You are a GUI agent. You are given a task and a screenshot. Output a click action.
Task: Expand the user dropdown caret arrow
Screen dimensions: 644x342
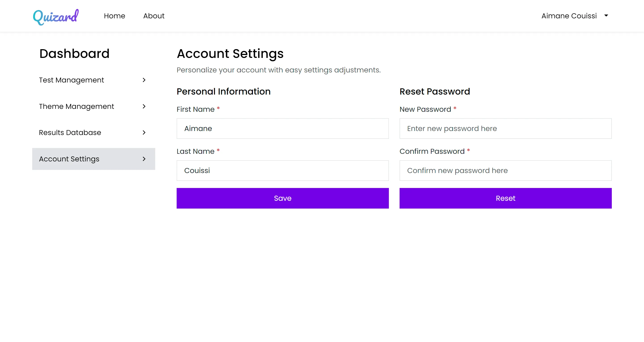coord(606,16)
